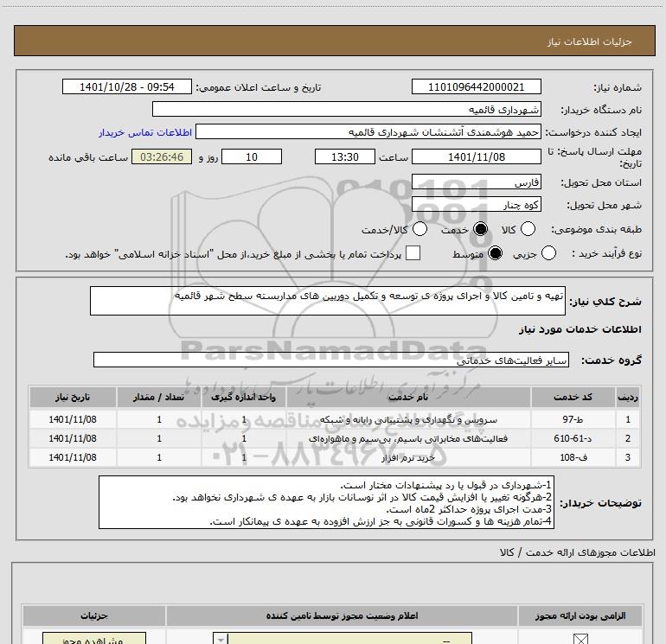This screenshot has width=666, height=644.
Task: Click service code د-61-610 cell
Action: [573, 438]
